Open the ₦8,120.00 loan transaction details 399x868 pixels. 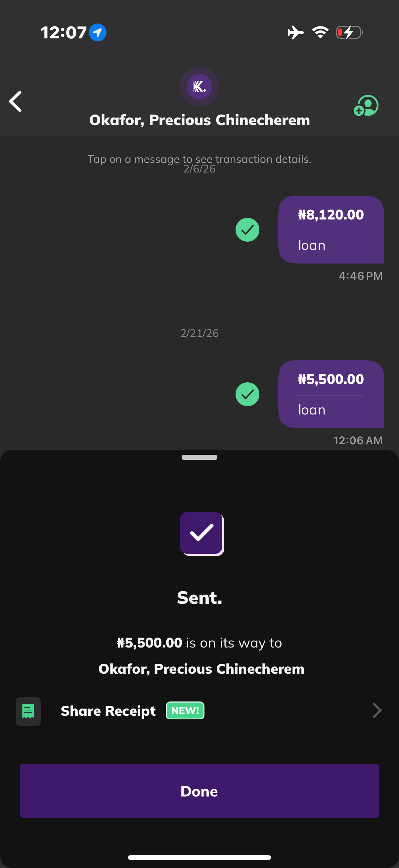tap(331, 229)
